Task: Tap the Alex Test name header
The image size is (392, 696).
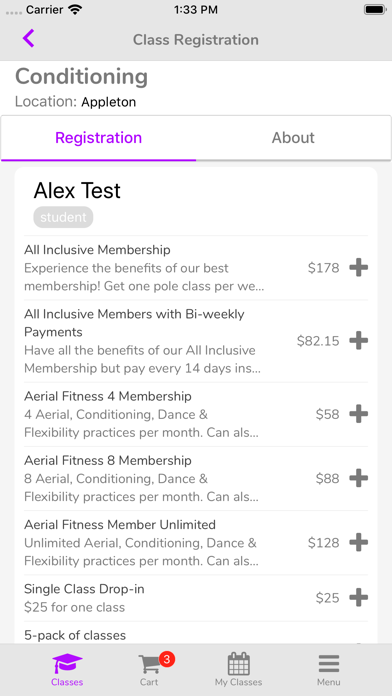Action: pos(77,190)
